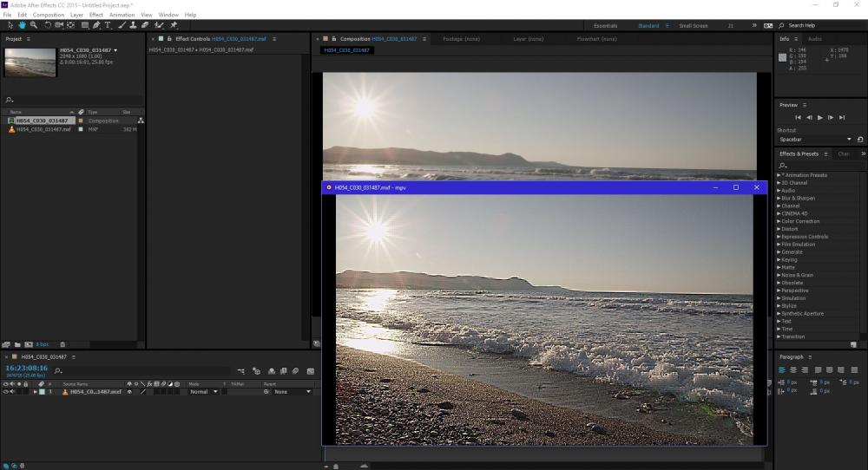Play the preview in Preview panel

coord(819,117)
